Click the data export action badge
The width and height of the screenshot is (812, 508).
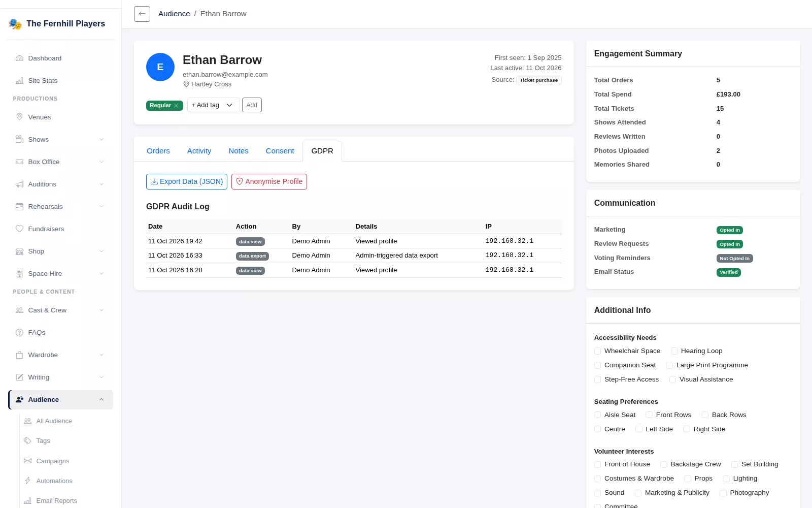pyautogui.click(x=252, y=256)
